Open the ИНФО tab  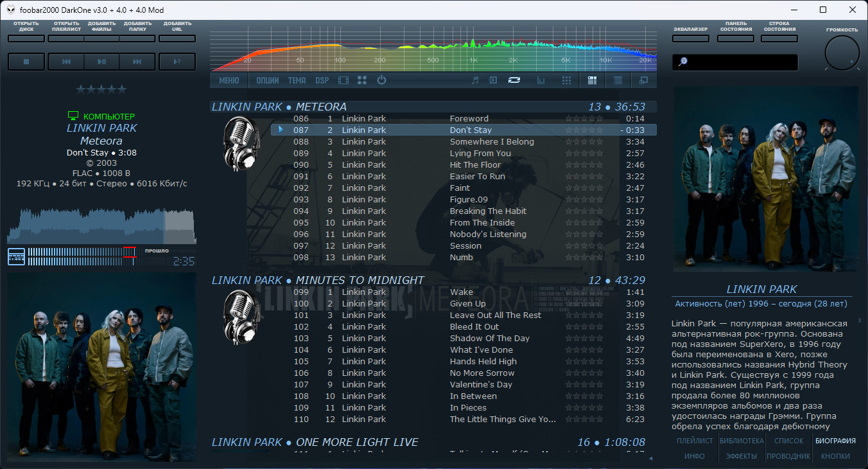pyautogui.click(x=695, y=456)
